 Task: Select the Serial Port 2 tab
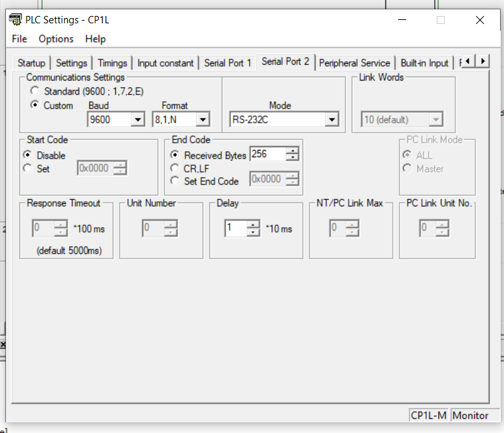tap(286, 61)
